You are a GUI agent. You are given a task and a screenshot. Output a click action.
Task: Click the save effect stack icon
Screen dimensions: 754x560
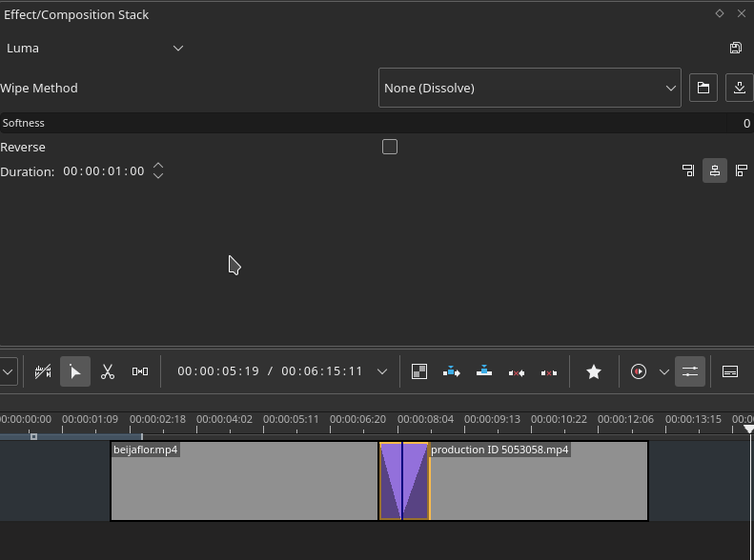736,48
